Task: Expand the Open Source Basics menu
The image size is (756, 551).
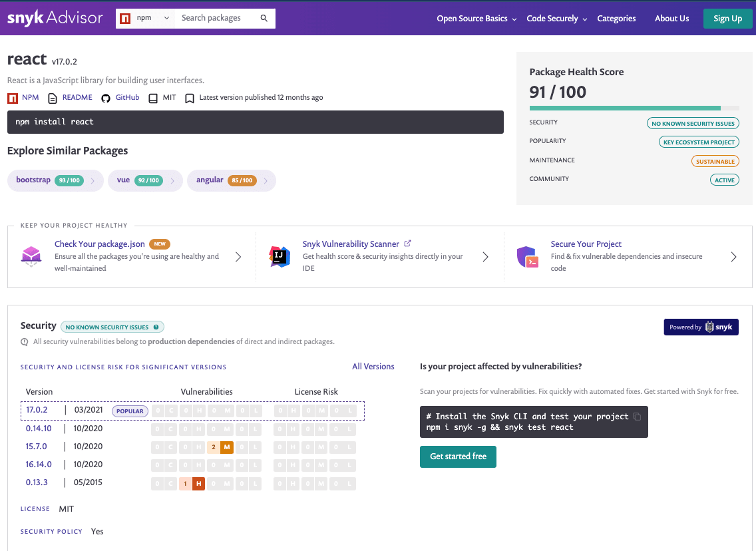Action: click(476, 19)
